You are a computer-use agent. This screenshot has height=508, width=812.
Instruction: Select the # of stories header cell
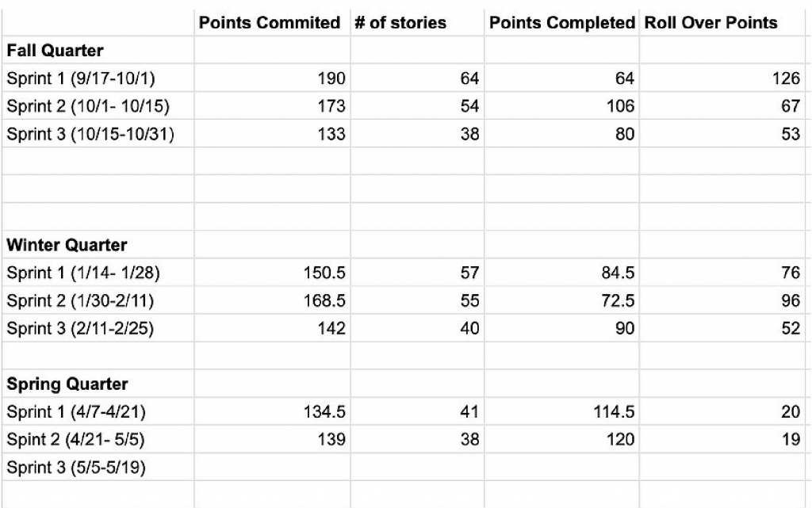pos(417,22)
